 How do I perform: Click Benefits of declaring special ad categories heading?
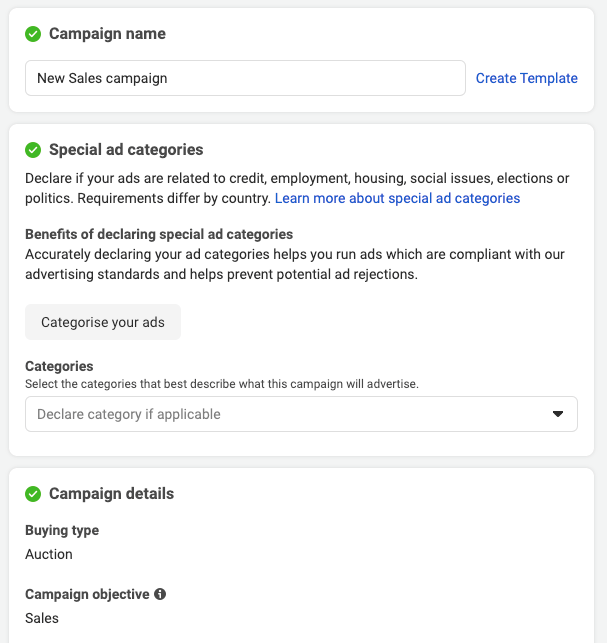(159, 234)
